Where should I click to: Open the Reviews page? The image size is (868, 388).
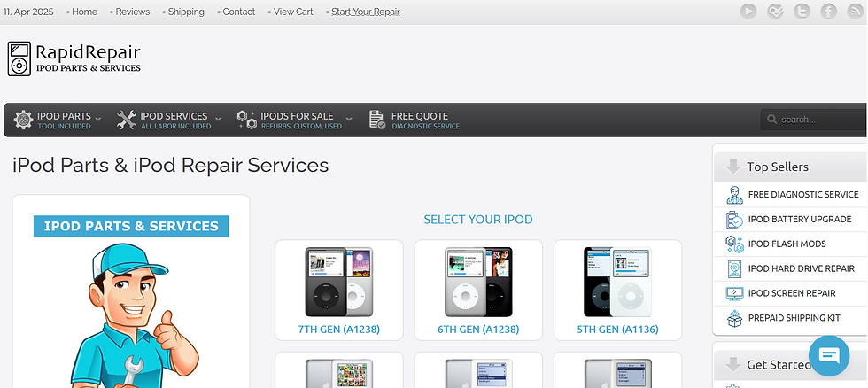[132, 12]
